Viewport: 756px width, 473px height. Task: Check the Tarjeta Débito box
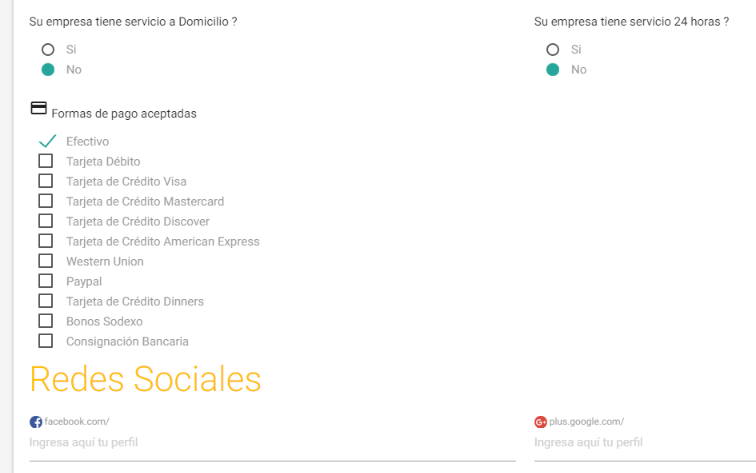tap(46, 161)
